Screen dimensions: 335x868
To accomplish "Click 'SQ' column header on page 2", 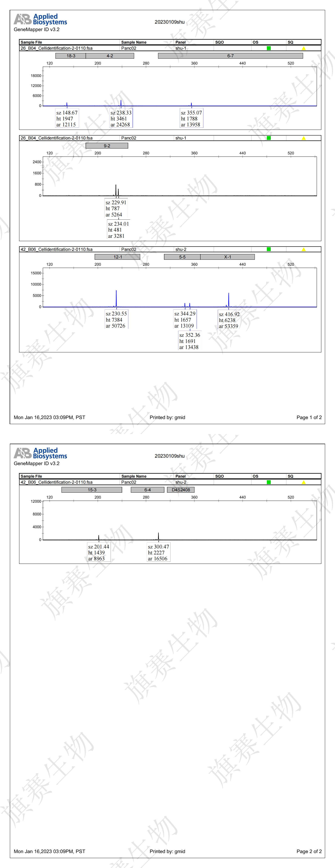I will click(290, 476).
